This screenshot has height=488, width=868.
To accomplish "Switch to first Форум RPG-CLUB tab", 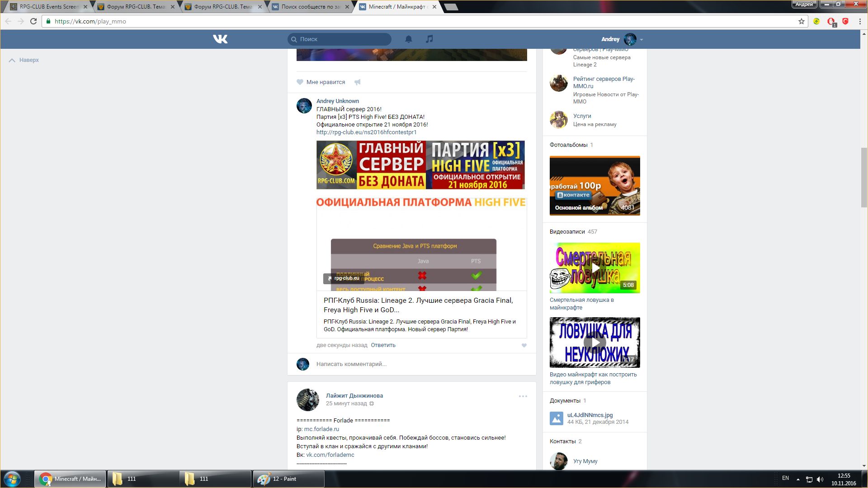I will (135, 7).
